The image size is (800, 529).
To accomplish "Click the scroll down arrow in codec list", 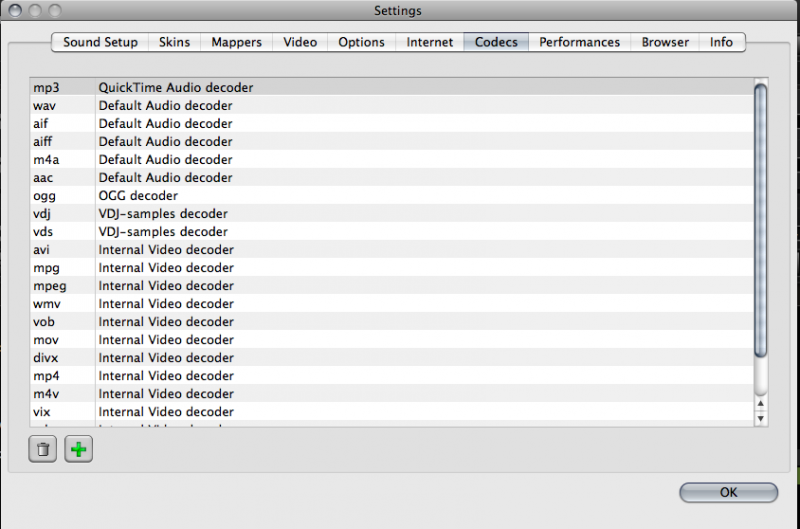I will 760,415.
